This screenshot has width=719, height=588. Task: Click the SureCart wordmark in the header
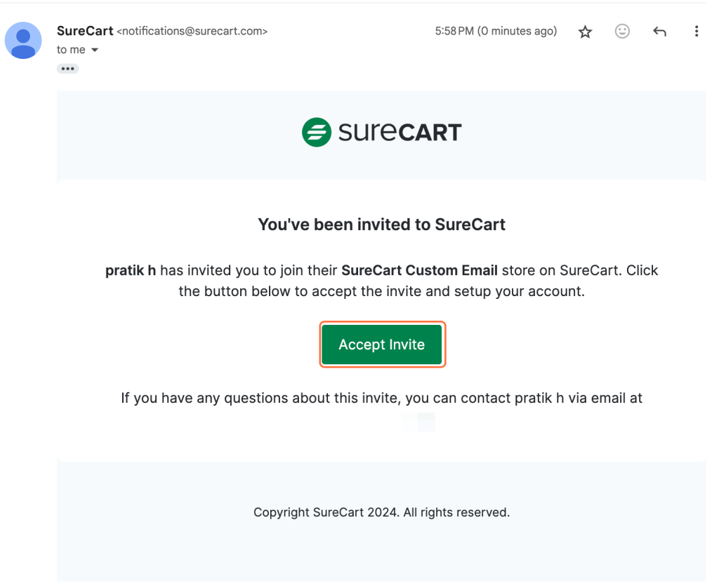(400, 132)
